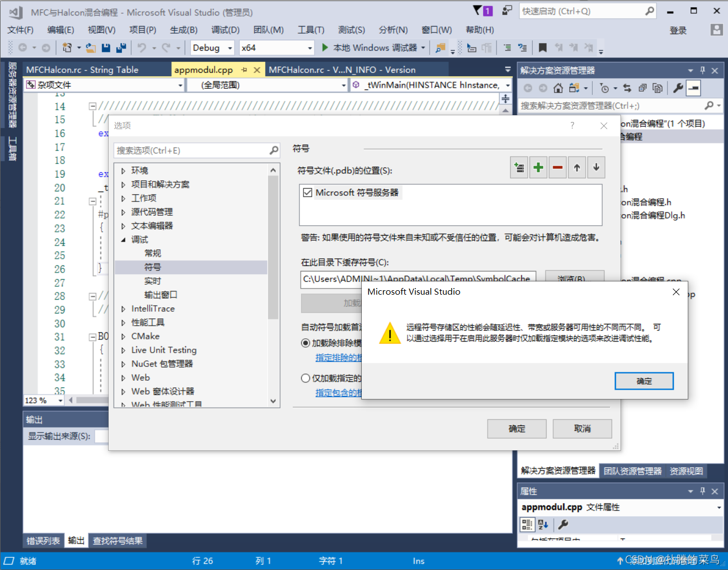Collapse the code outline at line 21
The image size is (728, 570).
coord(93,201)
